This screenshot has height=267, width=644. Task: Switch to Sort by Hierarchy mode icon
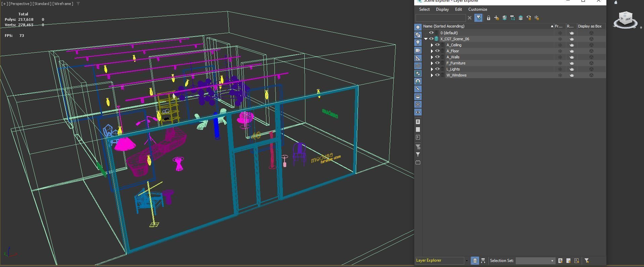point(483,261)
